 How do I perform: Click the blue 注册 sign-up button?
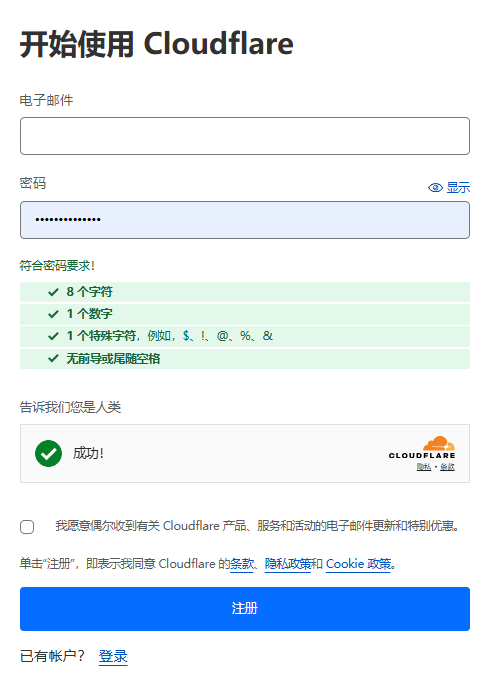pos(245,609)
